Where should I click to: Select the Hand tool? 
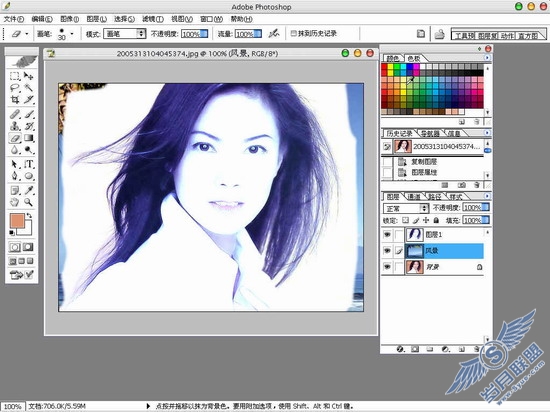pyautogui.click(x=15, y=202)
